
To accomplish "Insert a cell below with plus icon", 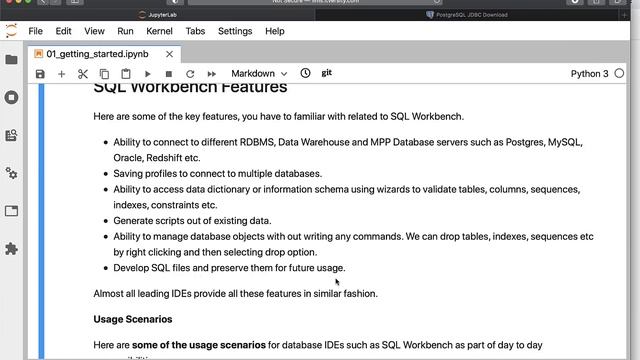I will click(61, 74).
